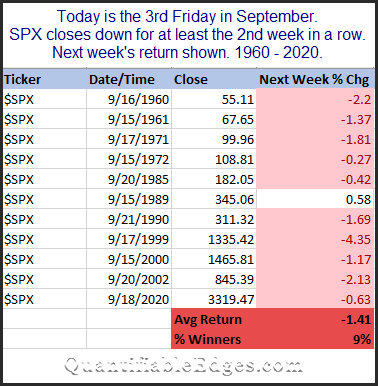Select the 1465.81 close cell
The width and height of the screenshot is (378, 386).
214,259
